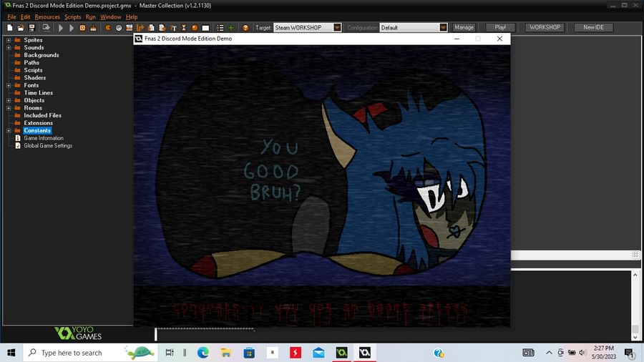
Task: Open the File menu
Action: coord(11,17)
